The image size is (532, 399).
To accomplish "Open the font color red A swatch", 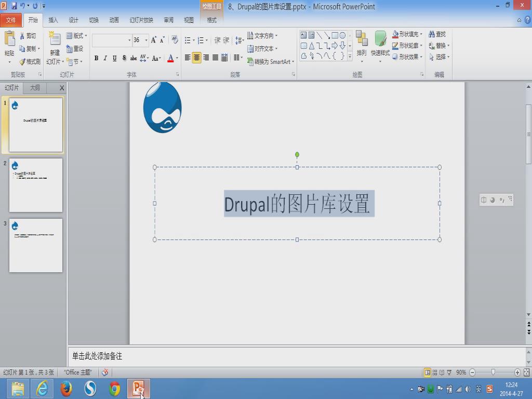I will click(x=170, y=58).
